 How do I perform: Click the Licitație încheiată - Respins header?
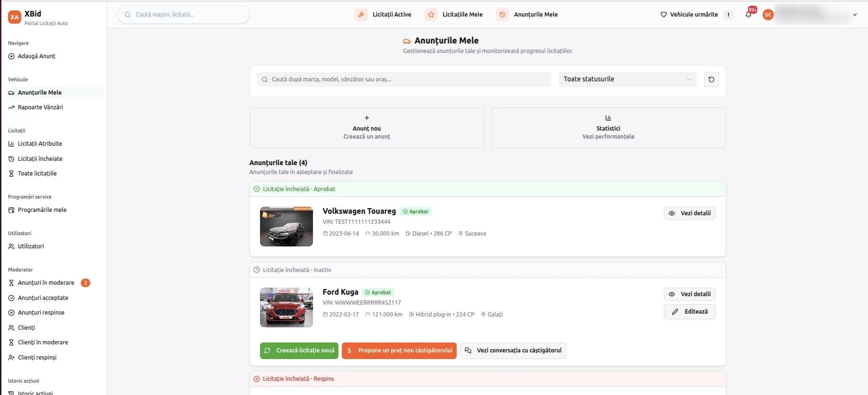point(487,379)
